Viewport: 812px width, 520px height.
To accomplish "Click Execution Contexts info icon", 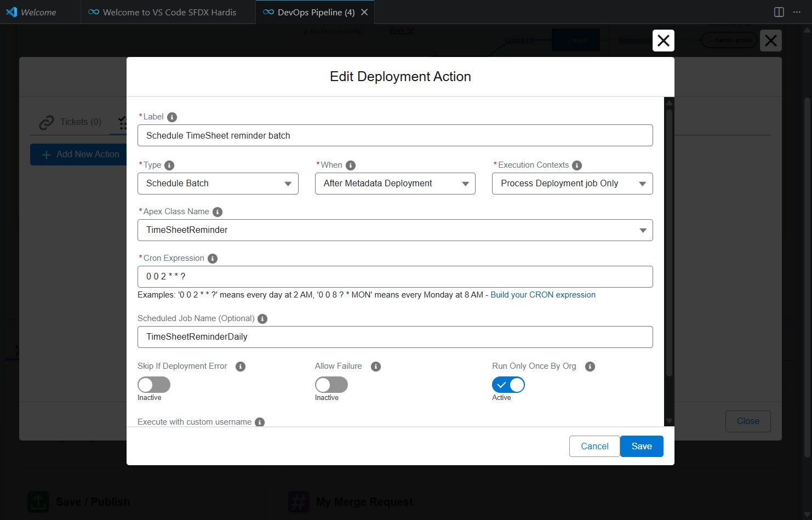I will (x=577, y=165).
